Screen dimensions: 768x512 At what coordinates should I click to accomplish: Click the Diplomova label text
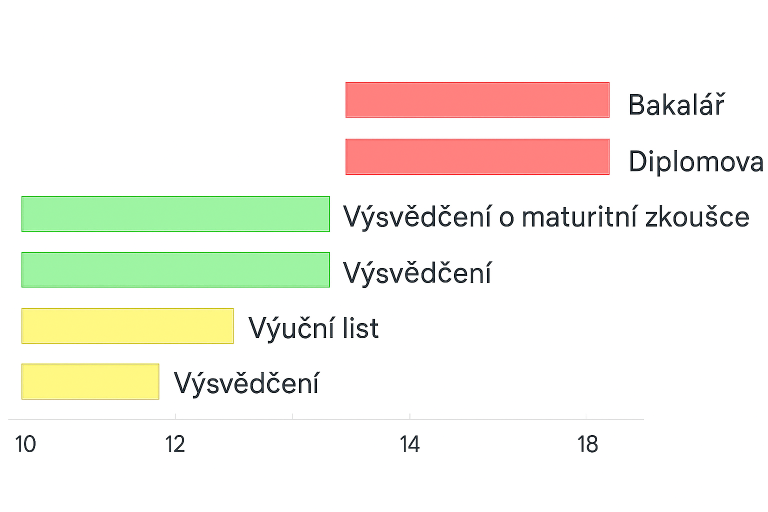point(696,161)
